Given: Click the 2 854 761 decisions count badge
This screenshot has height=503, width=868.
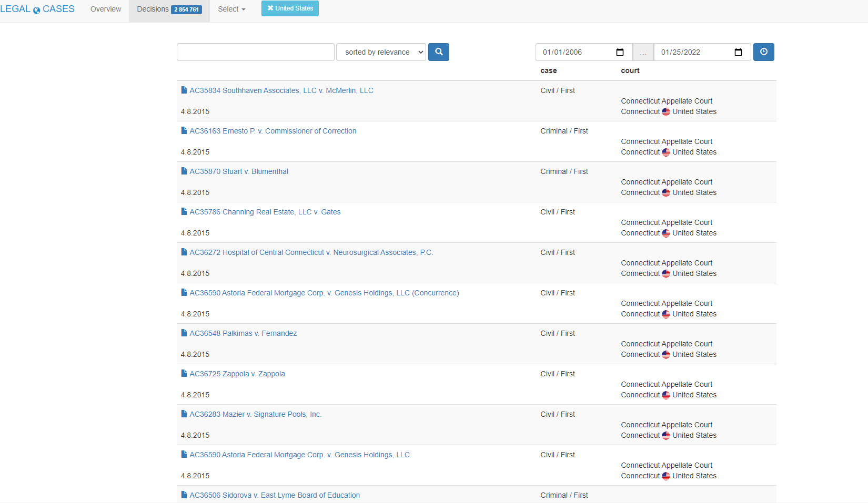Looking at the screenshot, I should pyautogui.click(x=187, y=9).
